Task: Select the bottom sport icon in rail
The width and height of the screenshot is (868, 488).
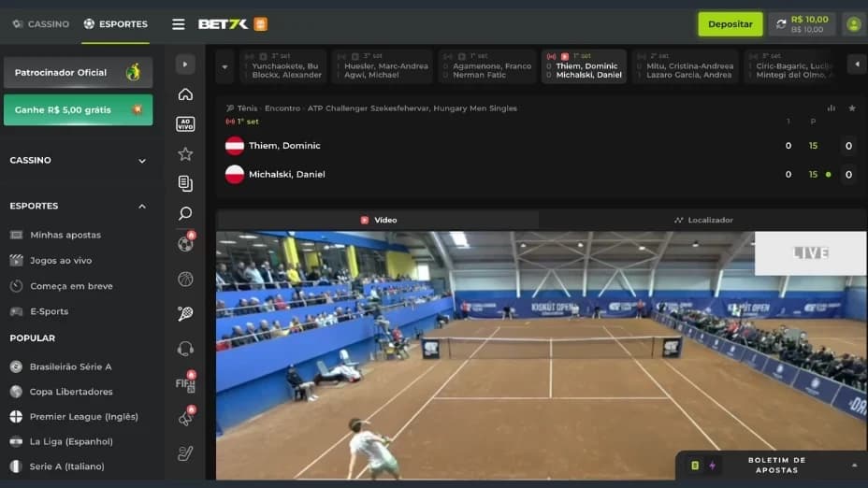Action: click(185, 453)
